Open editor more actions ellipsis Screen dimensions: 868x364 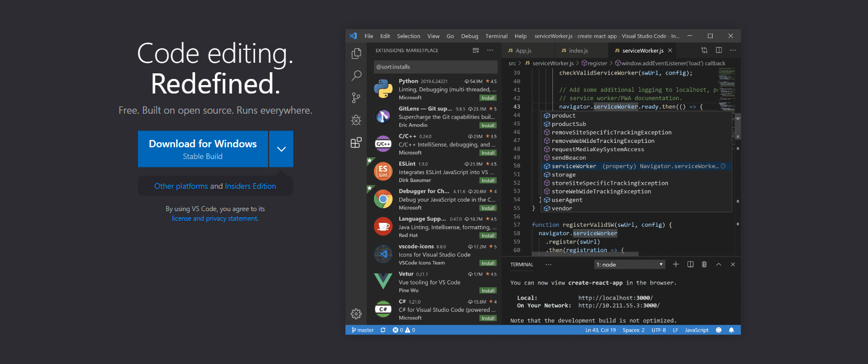732,50
